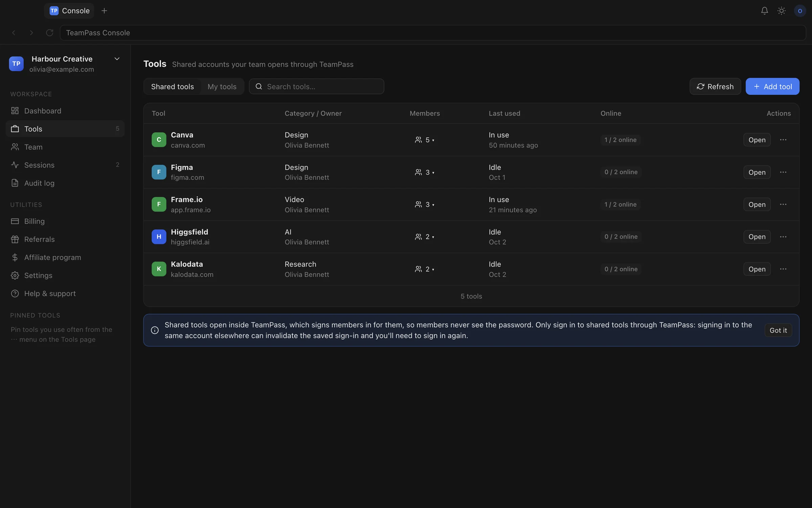Click the higgsfield.ai domain text
The image size is (812, 508).
(190, 242)
